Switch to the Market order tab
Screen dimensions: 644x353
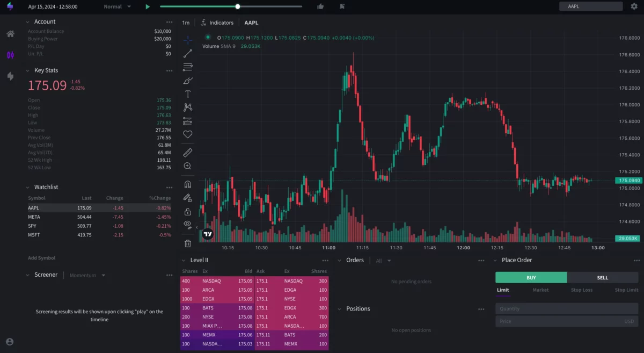[x=540, y=290]
